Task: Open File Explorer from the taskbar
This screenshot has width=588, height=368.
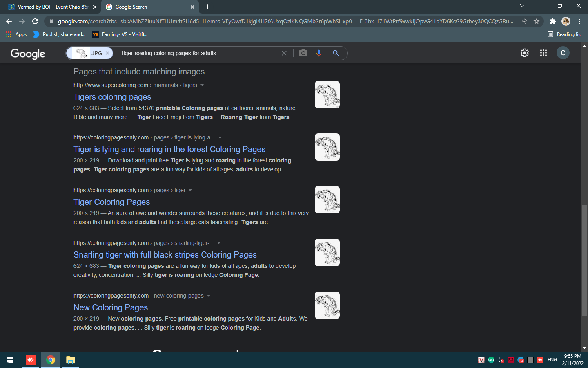Action: point(71,360)
